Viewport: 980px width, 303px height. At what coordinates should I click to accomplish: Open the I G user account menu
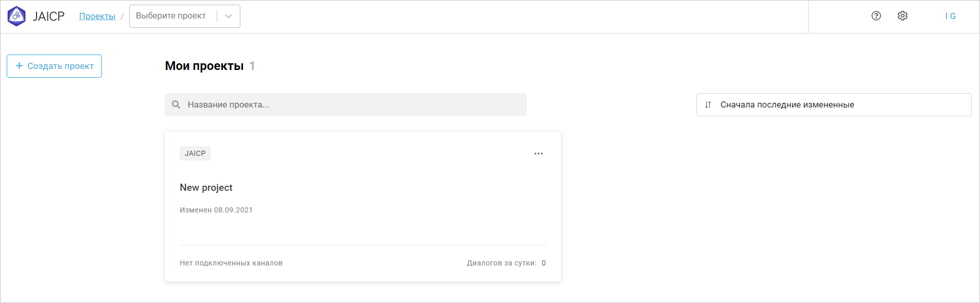point(951,16)
